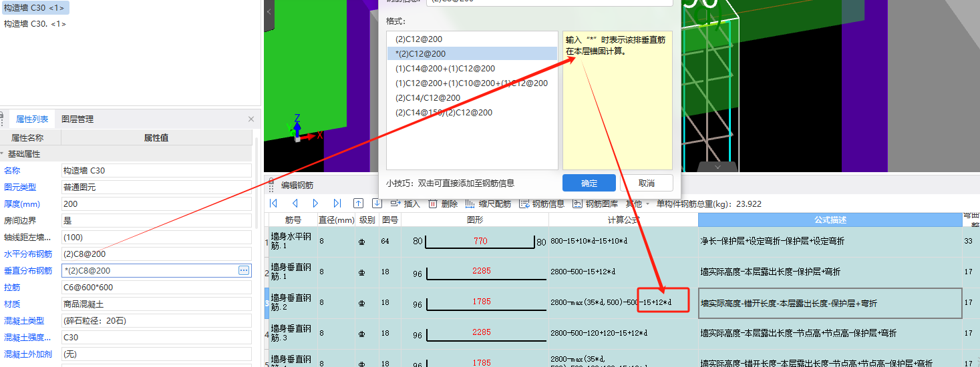980x367 pixels.
Task: Click 计算公式 column header
Action: click(x=623, y=220)
